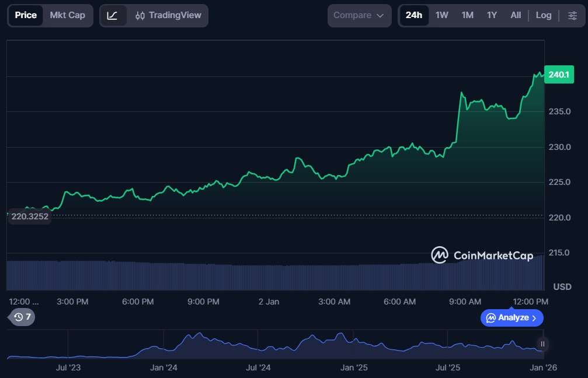Expand the Compare dropdown
The width and height of the screenshot is (588, 378).
point(359,16)
